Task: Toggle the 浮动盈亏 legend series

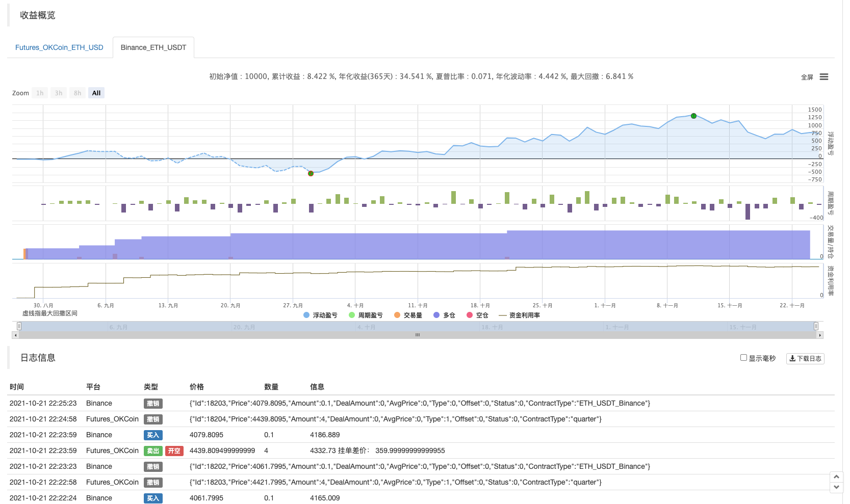Action: coord(320,315)
